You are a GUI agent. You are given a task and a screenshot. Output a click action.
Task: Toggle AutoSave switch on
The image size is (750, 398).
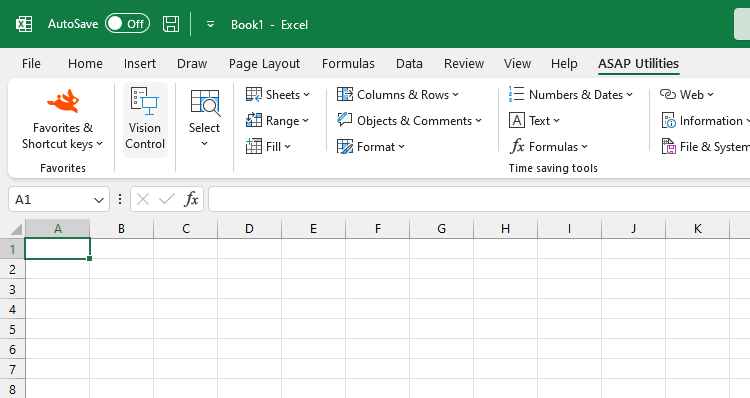pyautogui.click(x=127, y=24)
